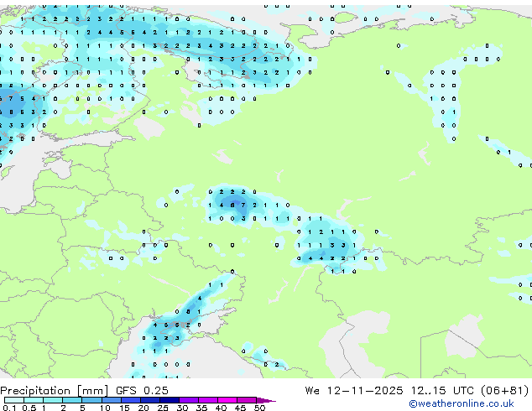Select the 35–40 mm violet legend swatch
The image size is (532, 411).
tap(208, 400)
